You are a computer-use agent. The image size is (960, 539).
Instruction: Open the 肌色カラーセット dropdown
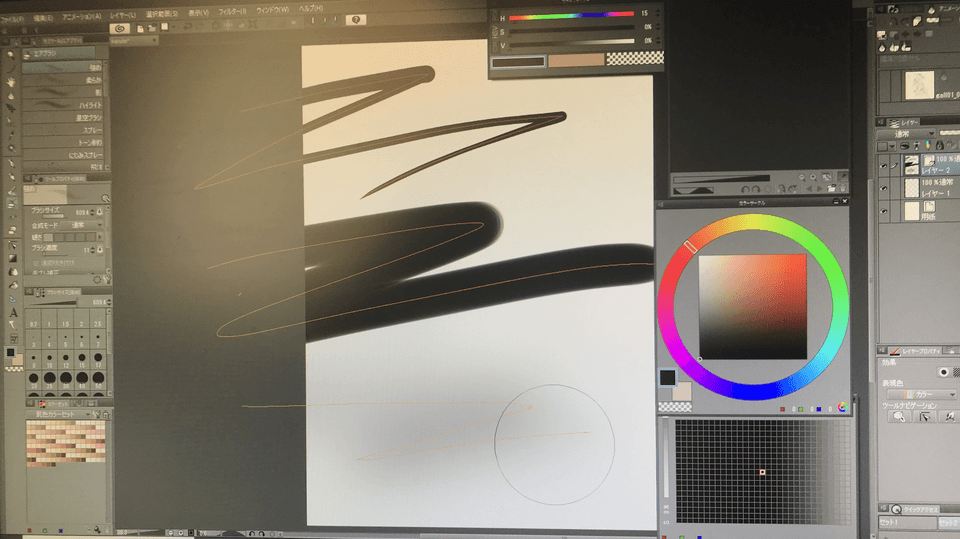click(62, 415)
